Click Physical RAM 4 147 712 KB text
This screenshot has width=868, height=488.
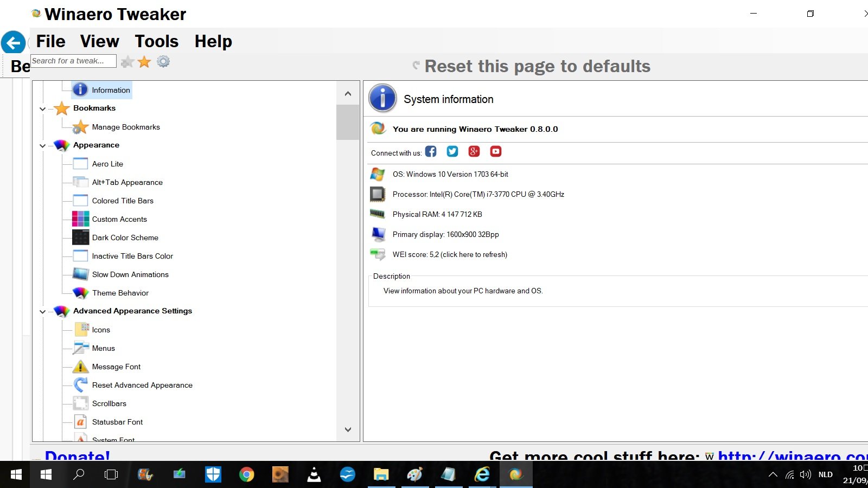437,214
